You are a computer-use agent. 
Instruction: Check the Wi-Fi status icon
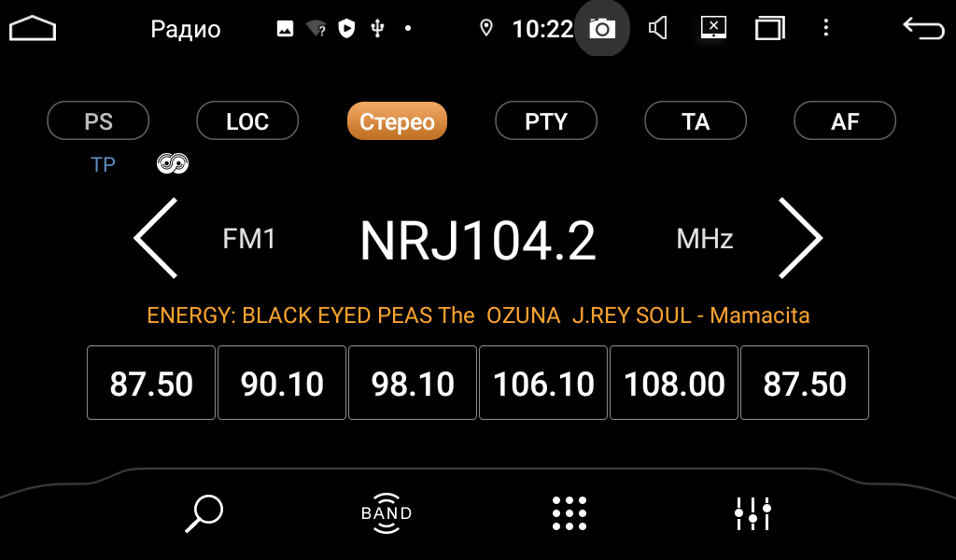pyautogui.click(x=316, y=28)
